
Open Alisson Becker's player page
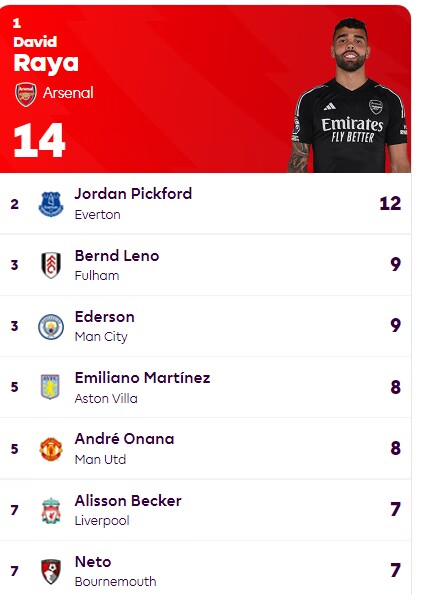[x=128, y=501]
